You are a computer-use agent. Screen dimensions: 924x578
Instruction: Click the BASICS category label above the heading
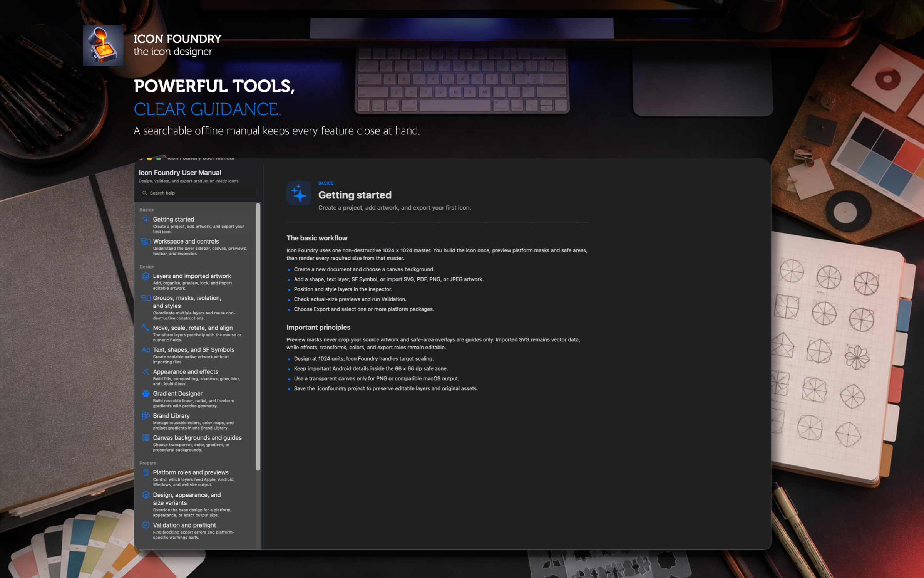326,183
